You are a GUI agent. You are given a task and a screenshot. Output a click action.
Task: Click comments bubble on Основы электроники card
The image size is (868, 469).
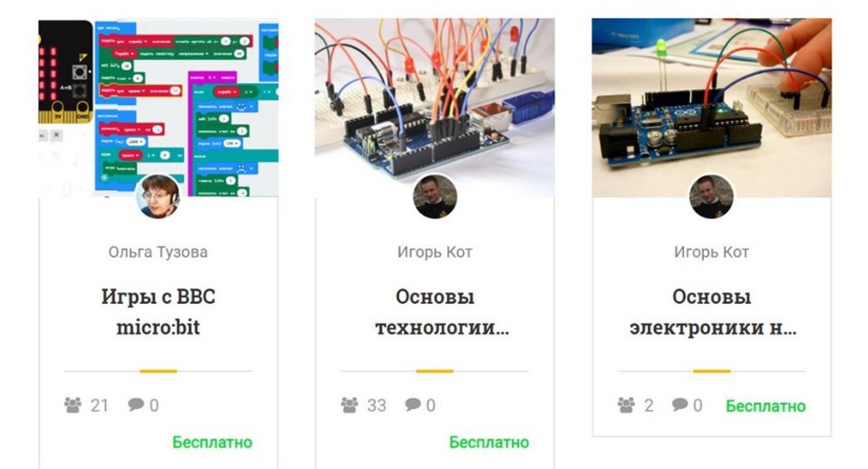pyautogui.click(x=680, y=405)
